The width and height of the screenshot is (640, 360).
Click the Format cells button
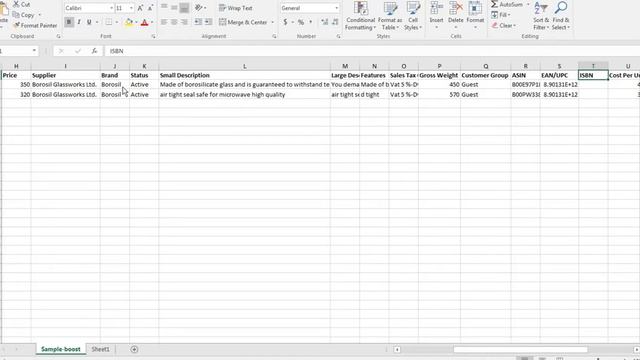(x=475, y=15)
